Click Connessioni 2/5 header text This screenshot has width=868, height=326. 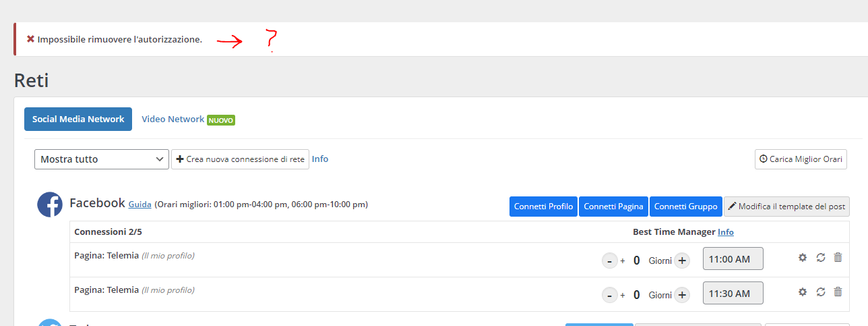pos(108,232)
